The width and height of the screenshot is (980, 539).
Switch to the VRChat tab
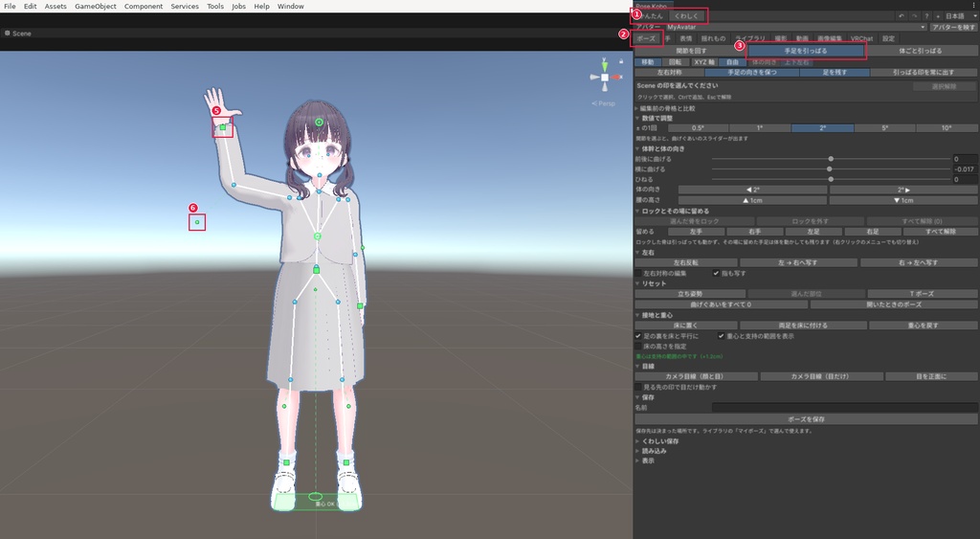[861, 38]
